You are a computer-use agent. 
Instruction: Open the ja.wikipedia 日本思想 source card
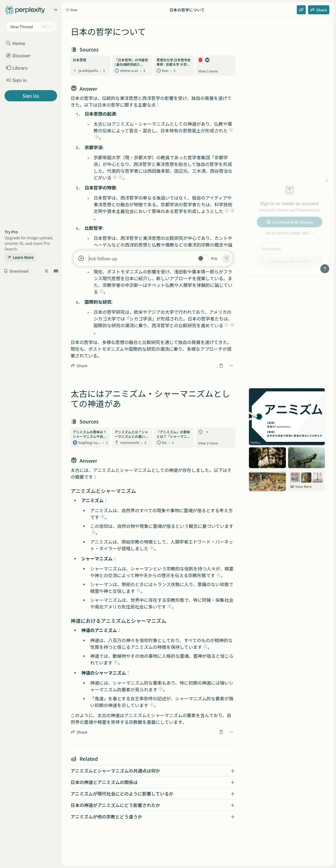[x=90, y=65]
